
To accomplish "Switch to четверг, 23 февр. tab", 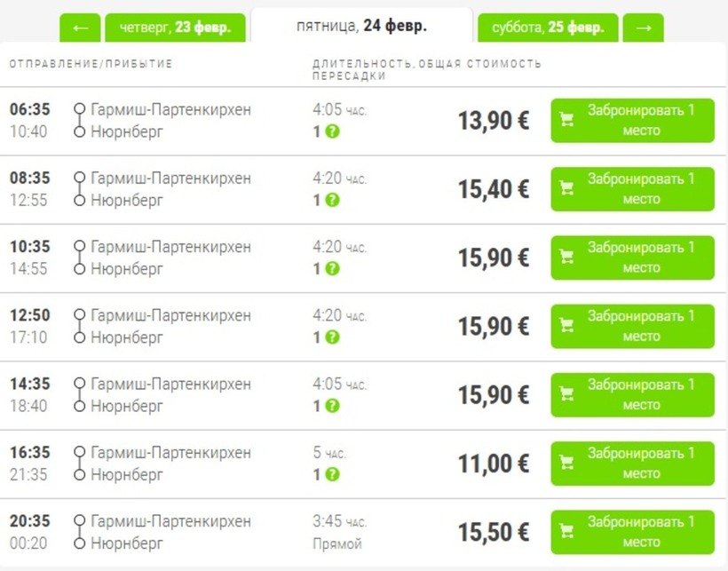I will pos(175,28).
